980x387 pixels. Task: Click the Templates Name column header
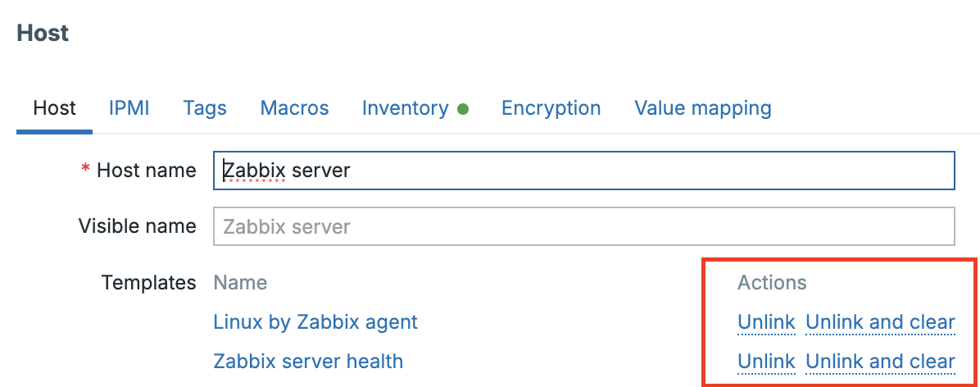pos(240,283)
